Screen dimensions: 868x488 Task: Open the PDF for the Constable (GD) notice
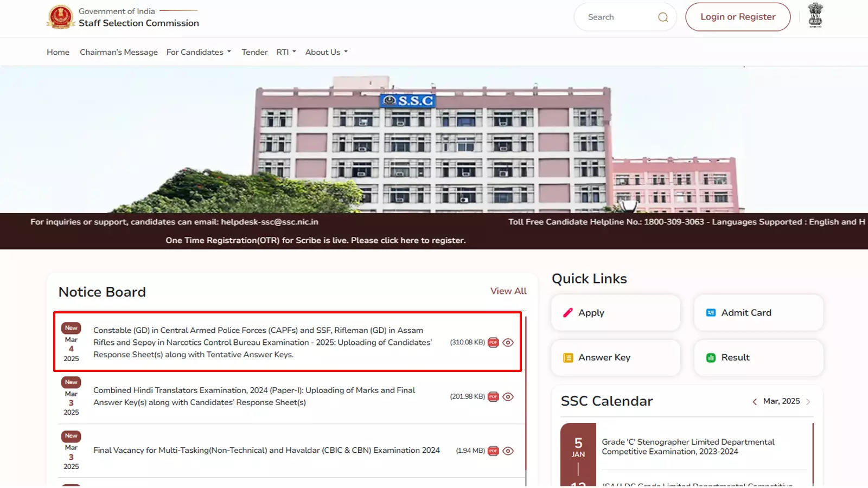coord(493,342)
